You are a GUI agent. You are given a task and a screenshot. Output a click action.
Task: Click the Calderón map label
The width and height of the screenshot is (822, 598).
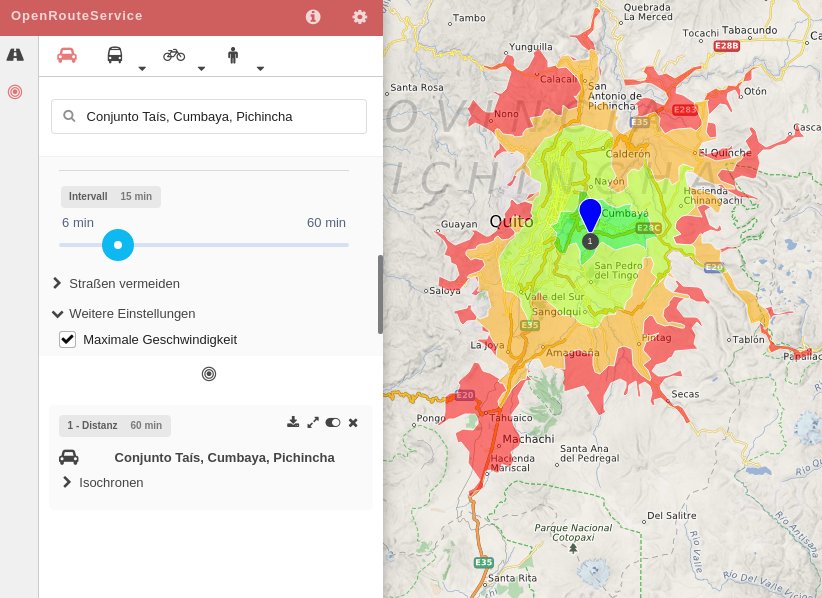[x=628, y=154]
